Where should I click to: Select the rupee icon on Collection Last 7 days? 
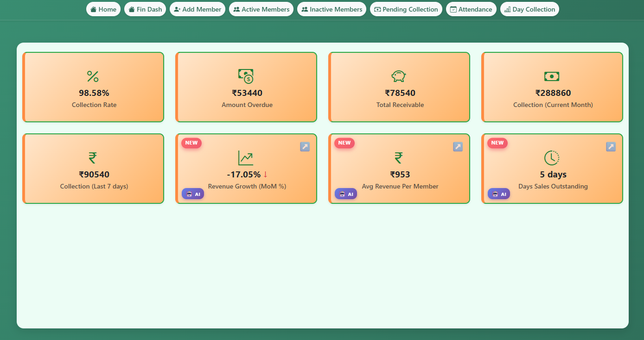pos(93,157)
